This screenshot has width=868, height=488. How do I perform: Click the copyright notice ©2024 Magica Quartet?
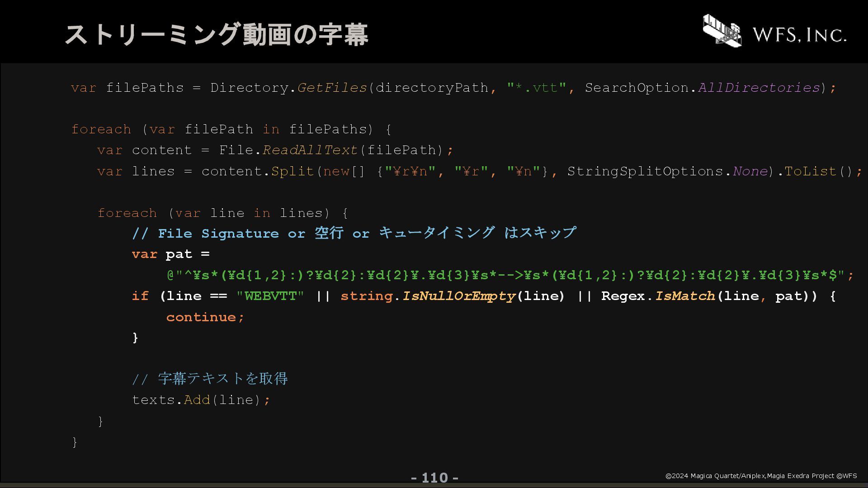761,476
